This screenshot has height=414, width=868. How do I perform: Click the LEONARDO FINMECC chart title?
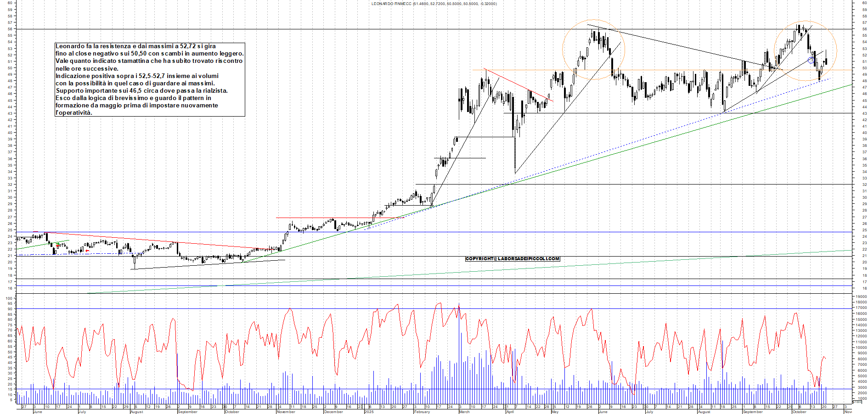[434, 4]
